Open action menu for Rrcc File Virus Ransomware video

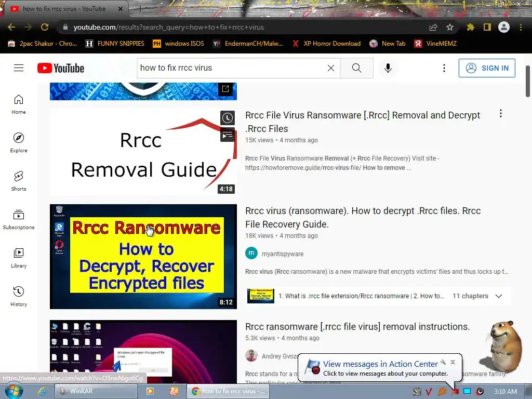tap(500, 114)
